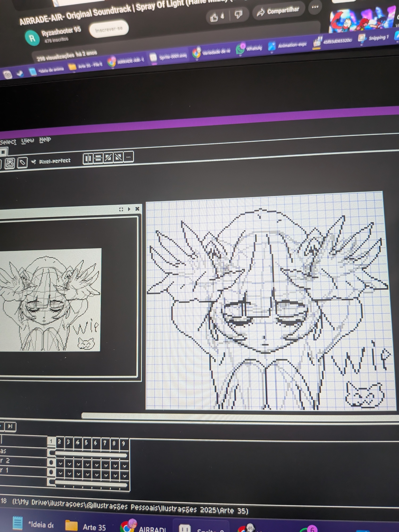Select right diagonal symmetry icon
The image size is (399, 532).
click(x=108, y=158)
